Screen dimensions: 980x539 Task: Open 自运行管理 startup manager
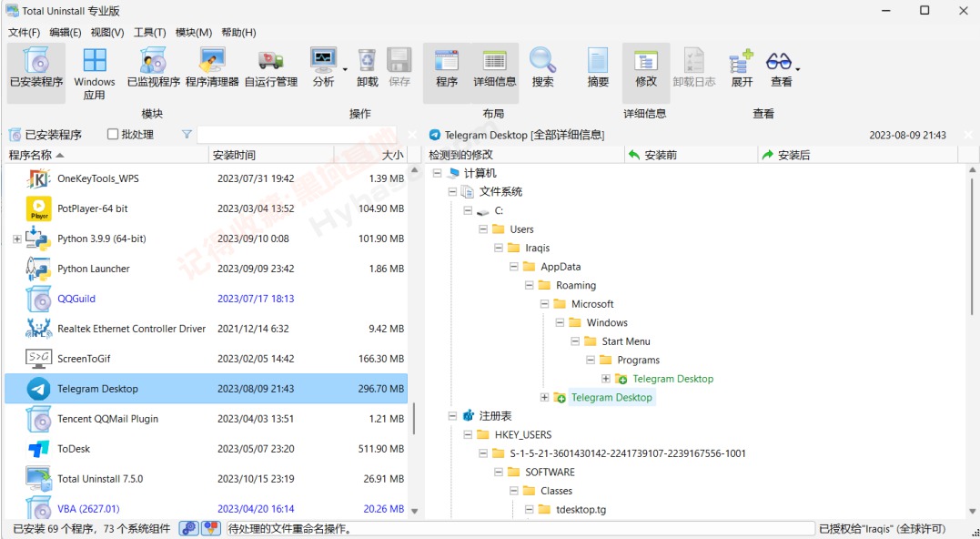point(270,67)
